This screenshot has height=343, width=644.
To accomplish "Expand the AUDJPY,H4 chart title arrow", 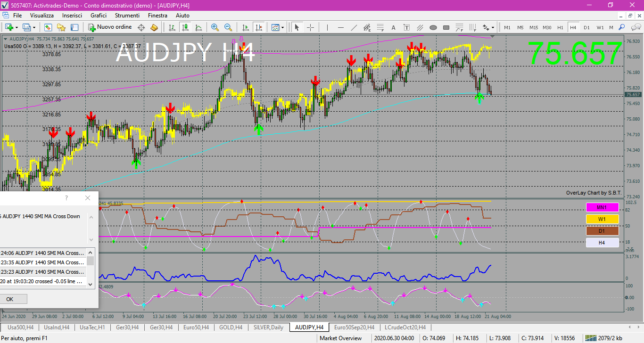I will [5, 39].
